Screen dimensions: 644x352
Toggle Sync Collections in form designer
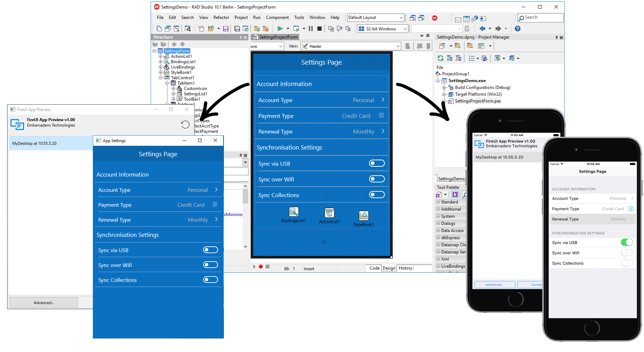pyautogui.click(x=377, y=195)
